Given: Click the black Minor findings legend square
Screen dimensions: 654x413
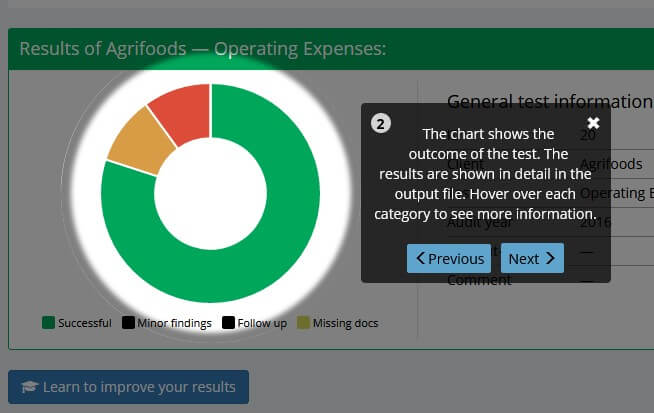Looking at the screenshot, I should point(128,323).
